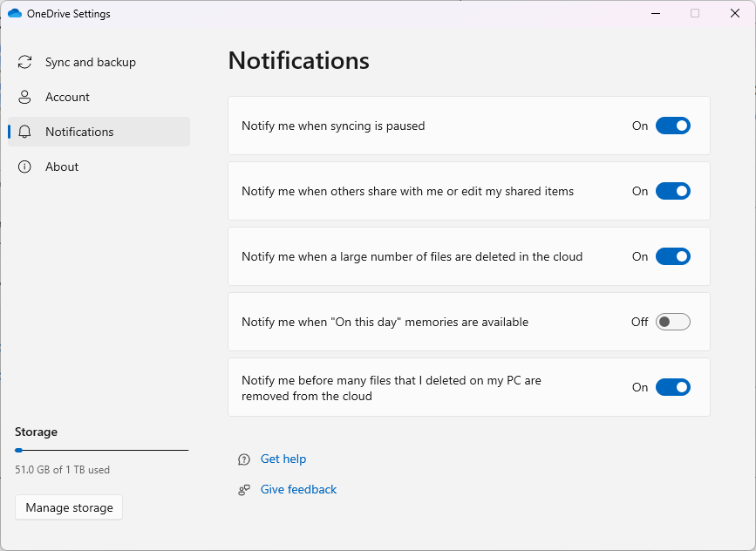This screenshot has width=756, height=551.
Task: Click "OneDrive Settings" window title text
Action: (x=69, y=14)
